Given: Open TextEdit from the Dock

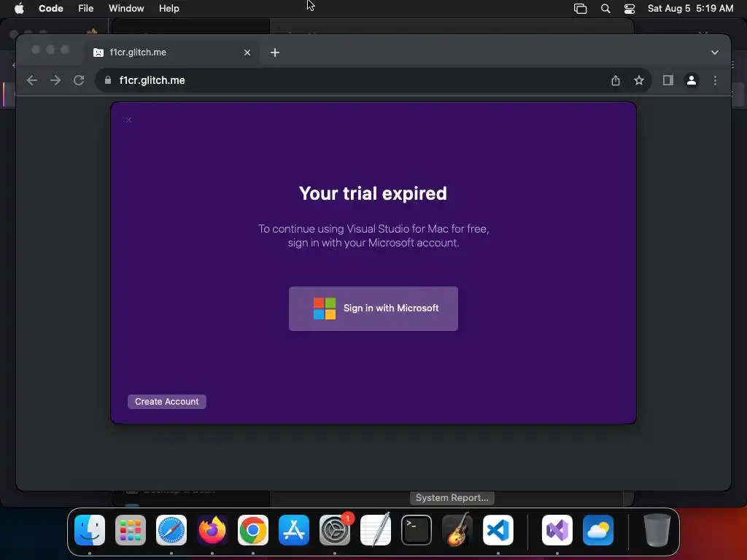Looking at the screenshot, I should (x=376, y=530).
